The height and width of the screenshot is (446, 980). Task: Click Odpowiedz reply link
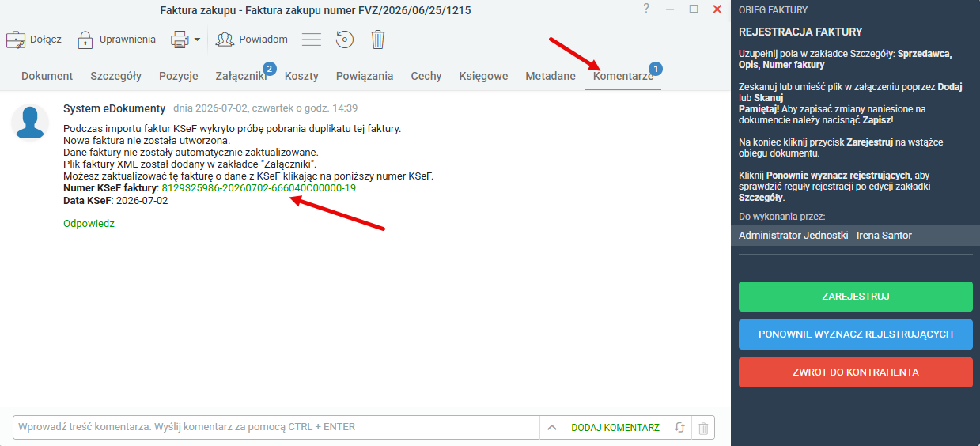coord(89,224)
